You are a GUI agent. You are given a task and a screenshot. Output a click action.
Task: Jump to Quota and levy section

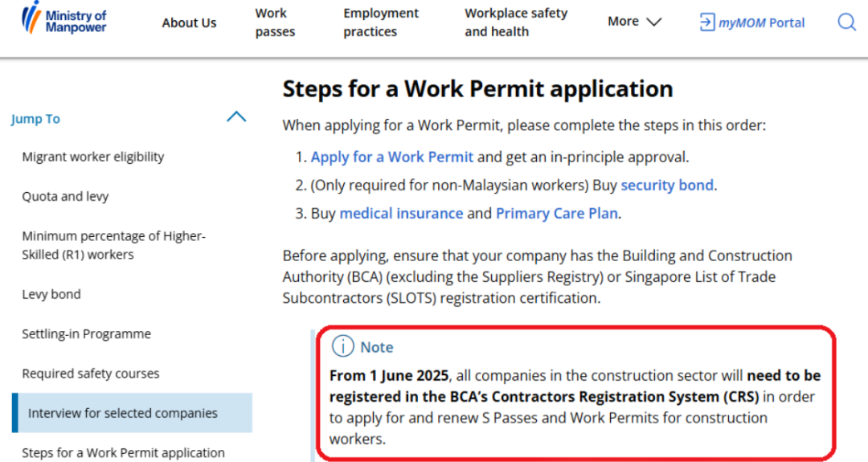(65, 196)
